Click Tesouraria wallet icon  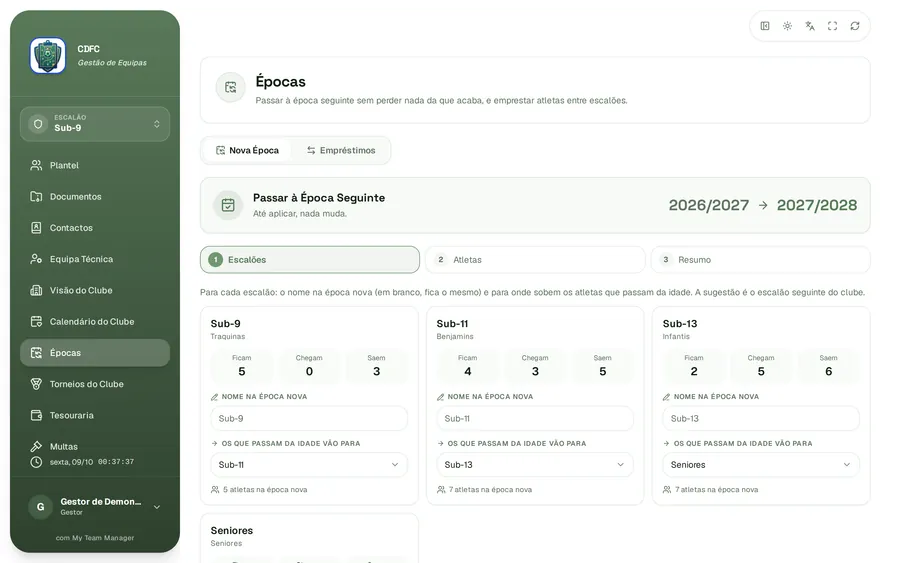[x=36, y=415]
